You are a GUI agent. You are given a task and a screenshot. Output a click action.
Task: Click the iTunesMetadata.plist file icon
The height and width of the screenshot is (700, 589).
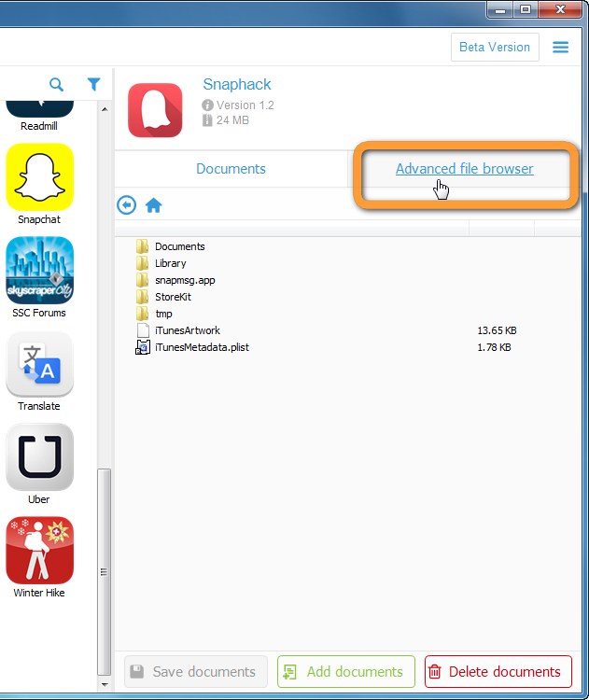click(x=143, y=347)
